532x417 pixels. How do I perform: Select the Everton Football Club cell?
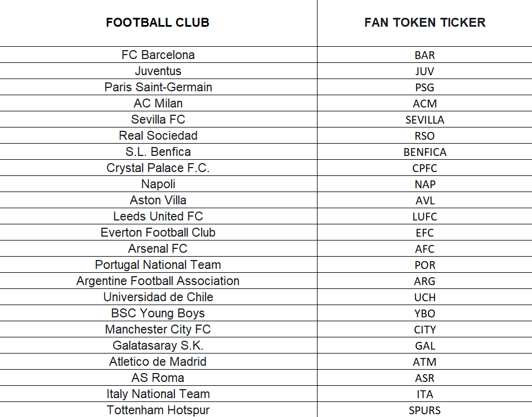tap(158, 233)
